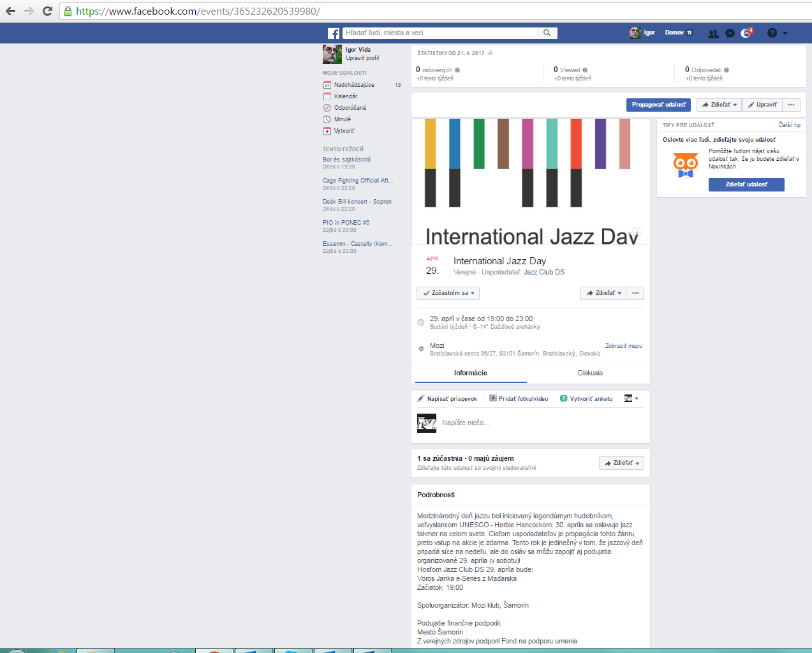This screenshot has width=812, height=653.
Task: Click the Facebook logo in the top bar
Action: 333,33
